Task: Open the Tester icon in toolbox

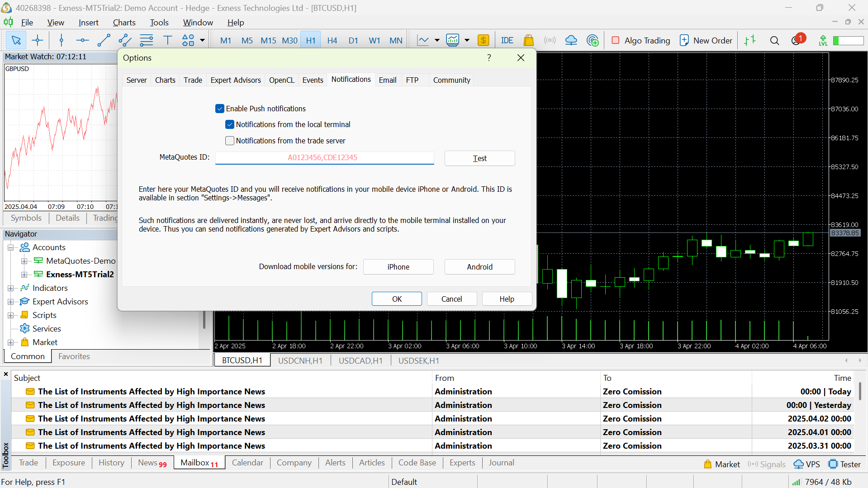Action: [844, 464]
